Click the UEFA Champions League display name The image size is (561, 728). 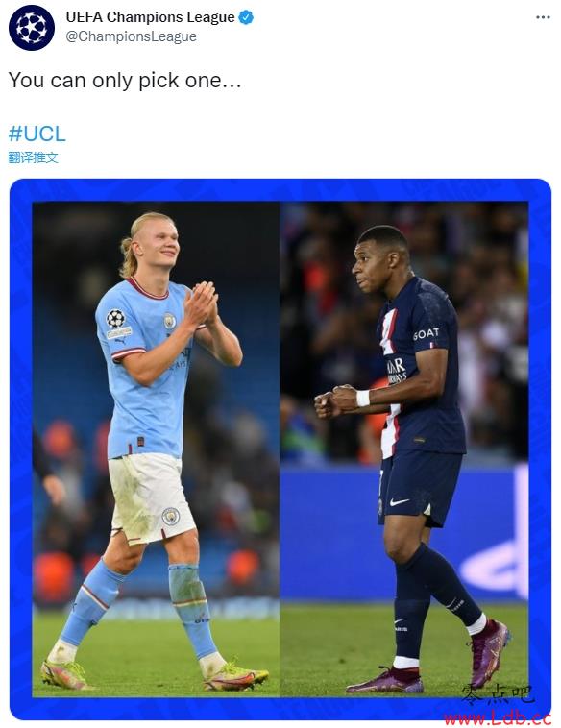coord(150,17)
